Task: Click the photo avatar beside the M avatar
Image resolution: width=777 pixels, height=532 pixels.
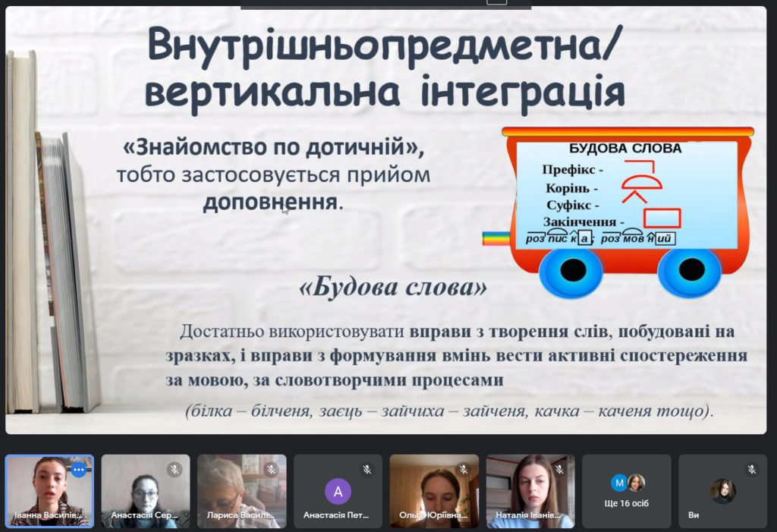Action: 636,483
